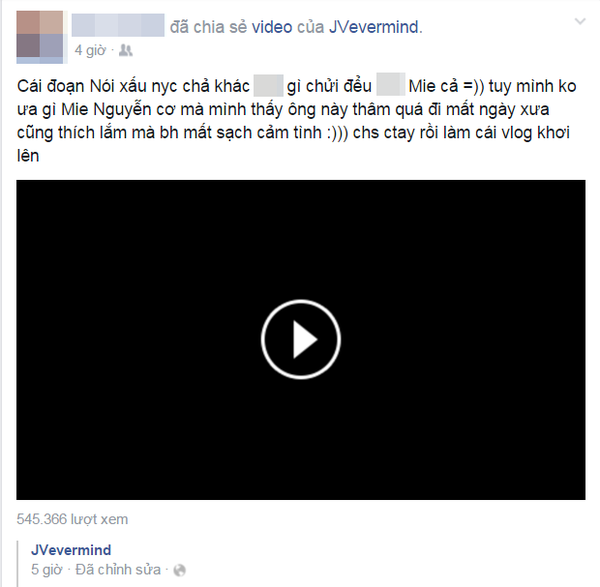This screenshot has width=600, height=587.
Task: Visit JVevermind from the share header
Action: pyautogui.click(x=375, y=27)
